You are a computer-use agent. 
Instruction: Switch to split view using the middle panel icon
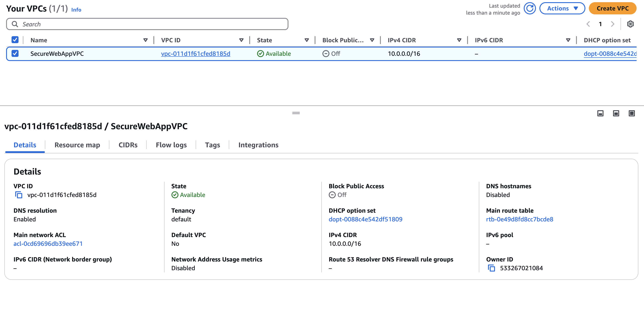615,113
